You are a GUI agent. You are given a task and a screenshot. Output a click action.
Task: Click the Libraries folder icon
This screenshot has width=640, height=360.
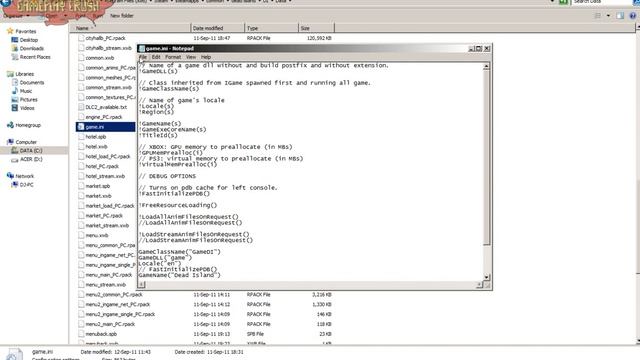[10, 74]
